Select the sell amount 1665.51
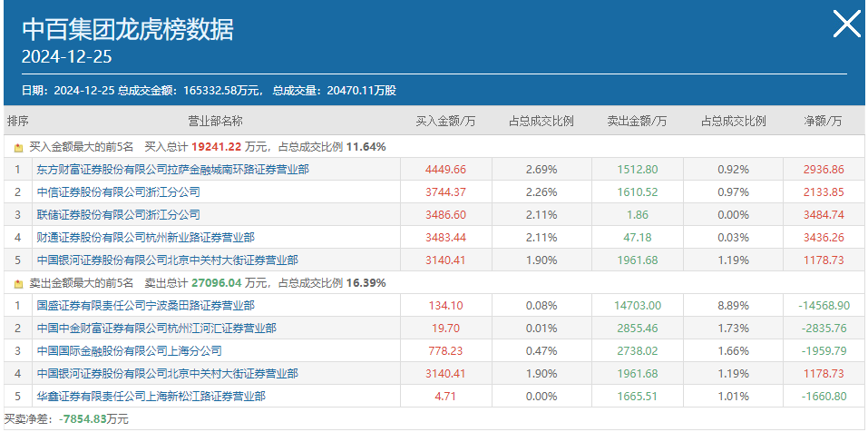 click(637, 396)
